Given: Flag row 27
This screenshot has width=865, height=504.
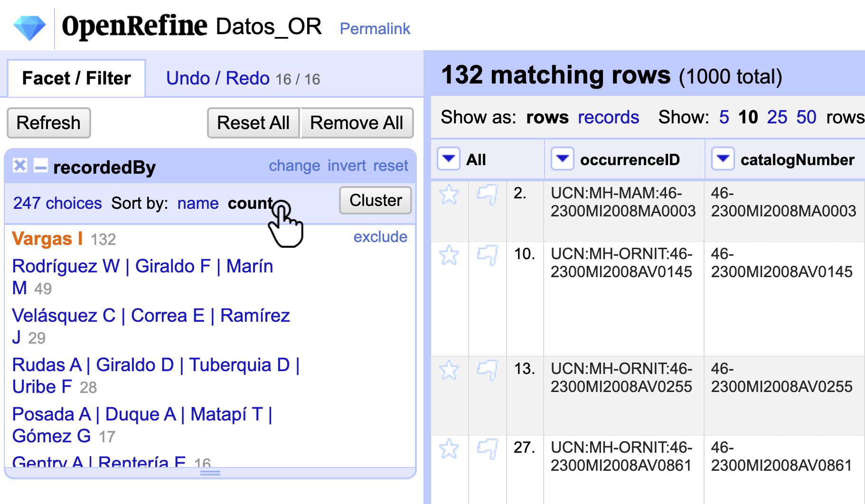Looking at the screenshot, I should pos(487,449).
